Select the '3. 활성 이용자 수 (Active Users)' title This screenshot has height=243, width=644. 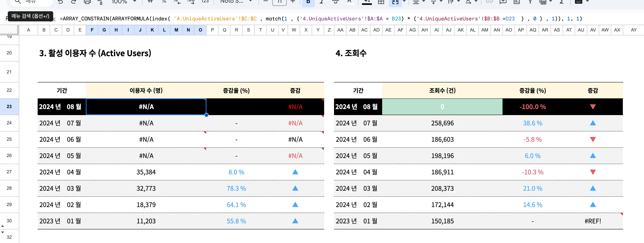(x=95, y=53)
